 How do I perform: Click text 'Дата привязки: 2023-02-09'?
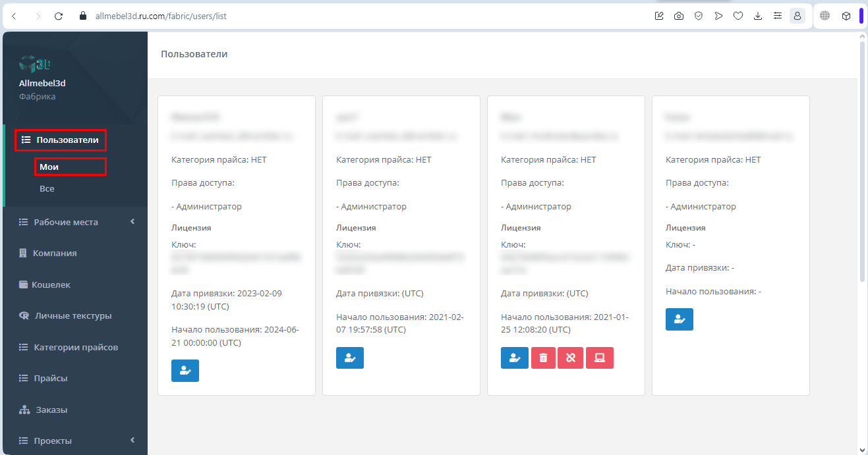(227, 293)
